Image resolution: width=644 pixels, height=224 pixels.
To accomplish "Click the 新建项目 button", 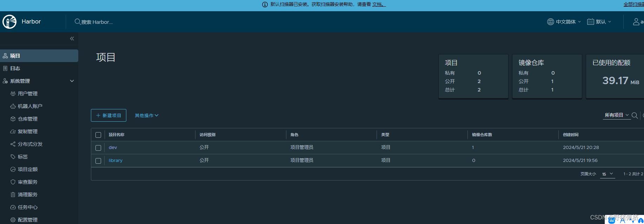I will tap(108, 115).
